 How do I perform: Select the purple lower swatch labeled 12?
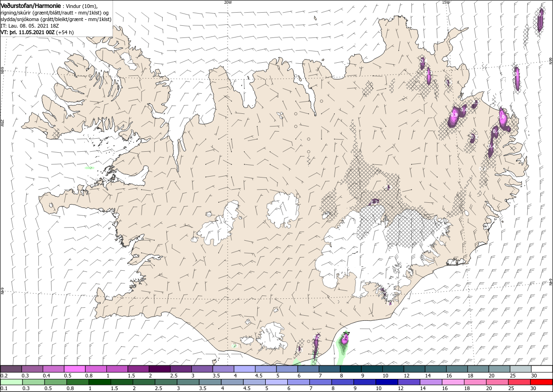(409, 382)
